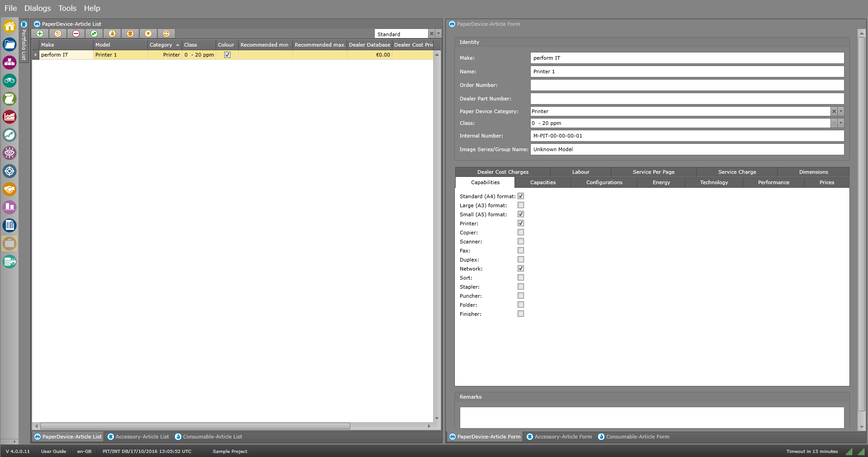Select the Printer 1 model cell
This screenshot has height=457, width=868.
coord(120,55)
